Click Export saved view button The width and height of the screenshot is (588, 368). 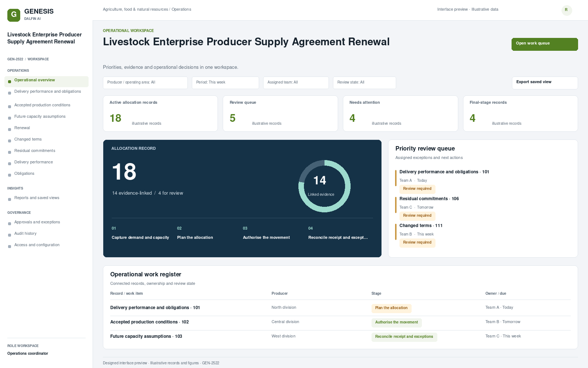(545, 83)
